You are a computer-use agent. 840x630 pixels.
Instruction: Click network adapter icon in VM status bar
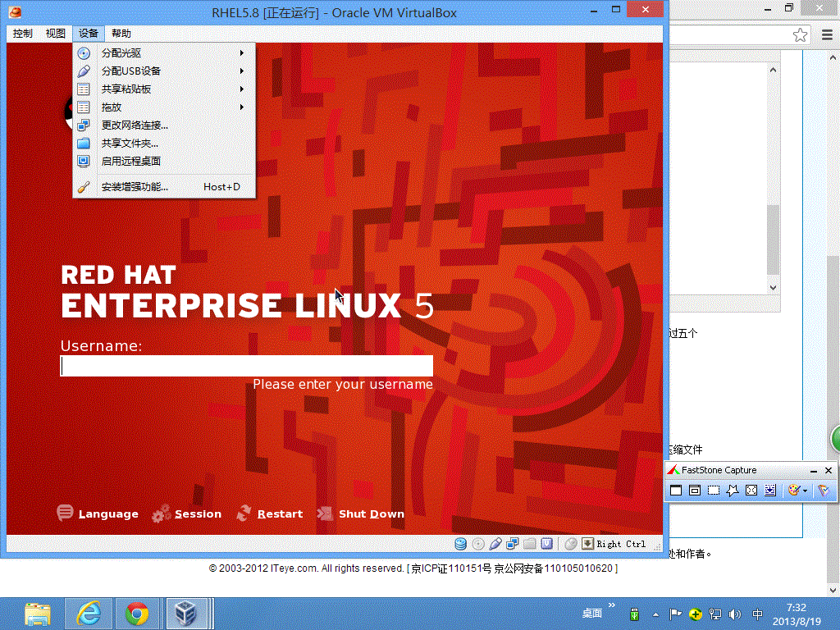[512, 544]
